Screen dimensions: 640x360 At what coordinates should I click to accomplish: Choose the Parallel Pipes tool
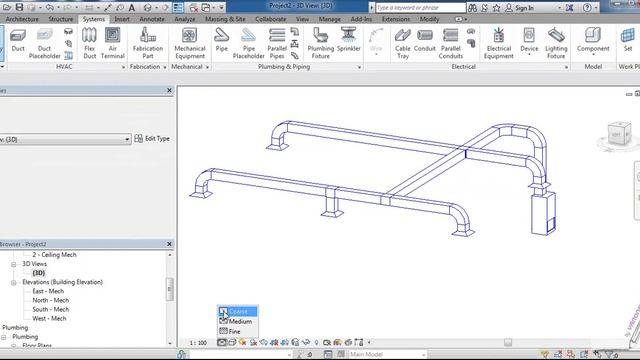coord(277,43)
